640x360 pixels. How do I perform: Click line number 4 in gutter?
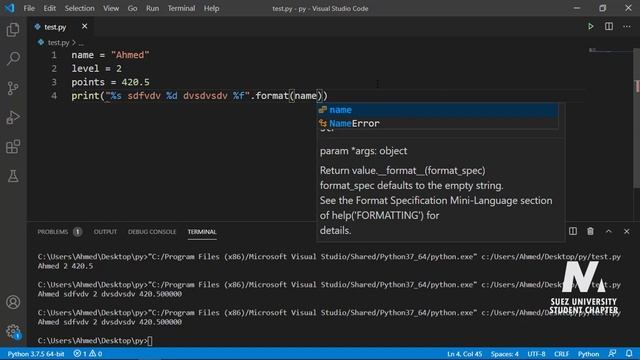(x=53, y=96)
